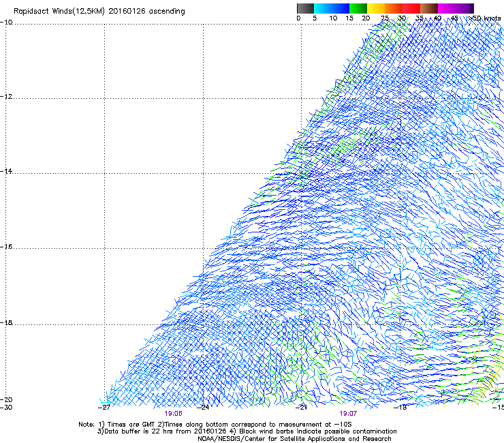504x443 pixels.
Task: Click the '-20' latitude label on left axis
Action: point(6,399)
